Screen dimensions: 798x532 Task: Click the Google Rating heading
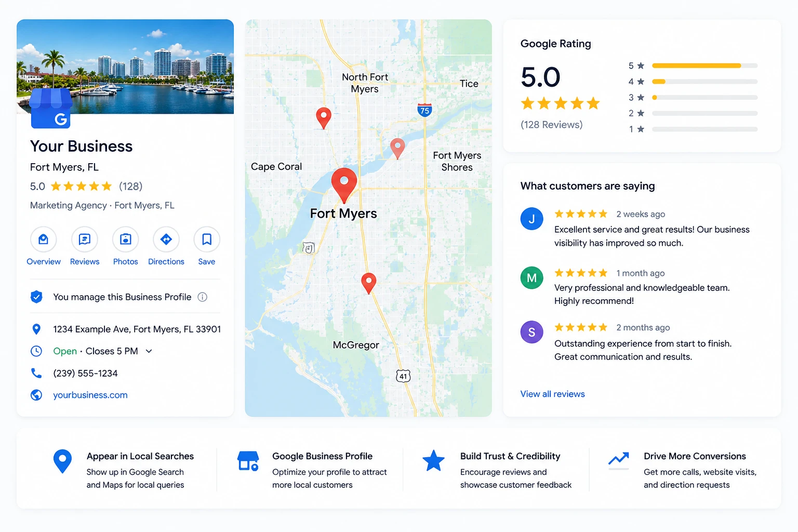pyautogui.click(x=556, y=44)
